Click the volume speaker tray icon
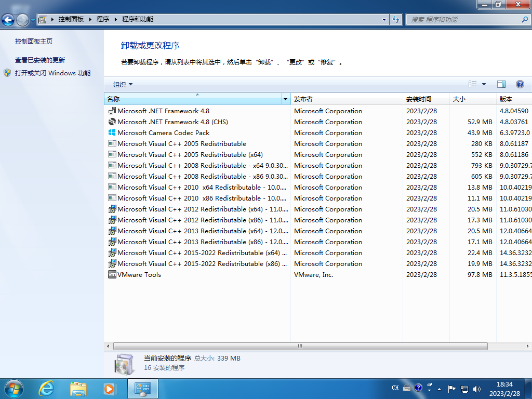 click(x=477, y=389)
